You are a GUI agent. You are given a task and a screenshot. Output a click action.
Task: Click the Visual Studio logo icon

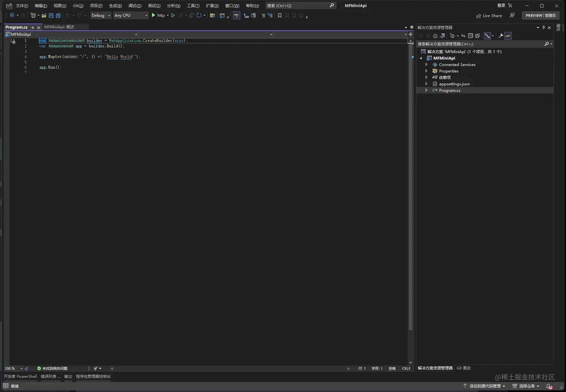9,6
